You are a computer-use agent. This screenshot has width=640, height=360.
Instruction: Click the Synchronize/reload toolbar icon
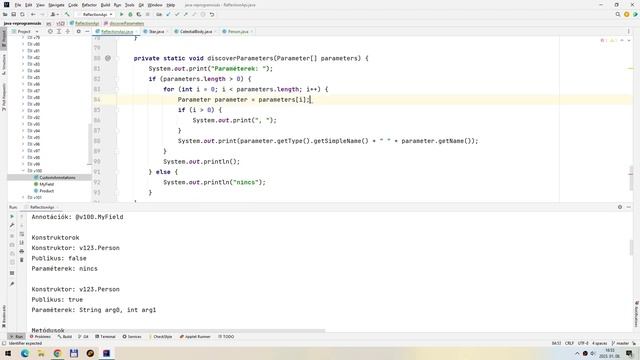tap(22, 14)
